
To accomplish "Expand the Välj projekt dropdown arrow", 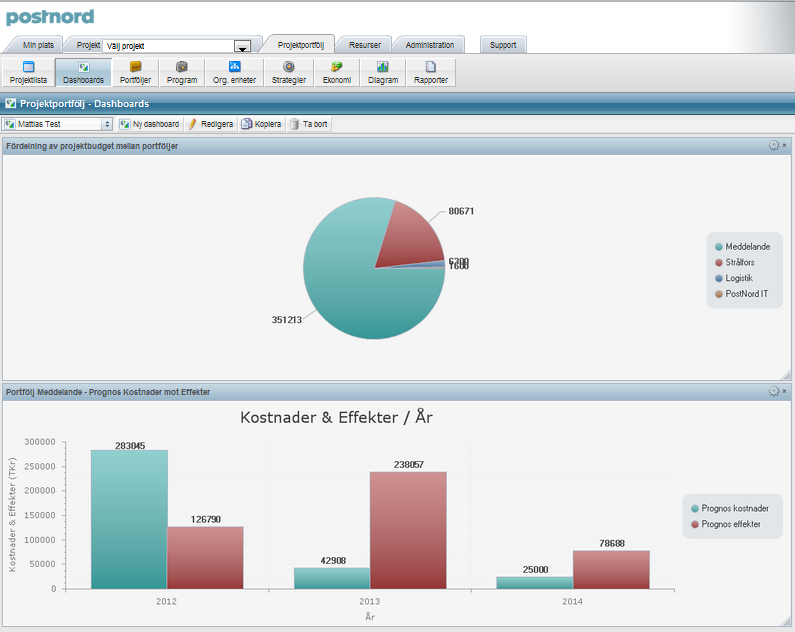I will [x=242, y=46].
